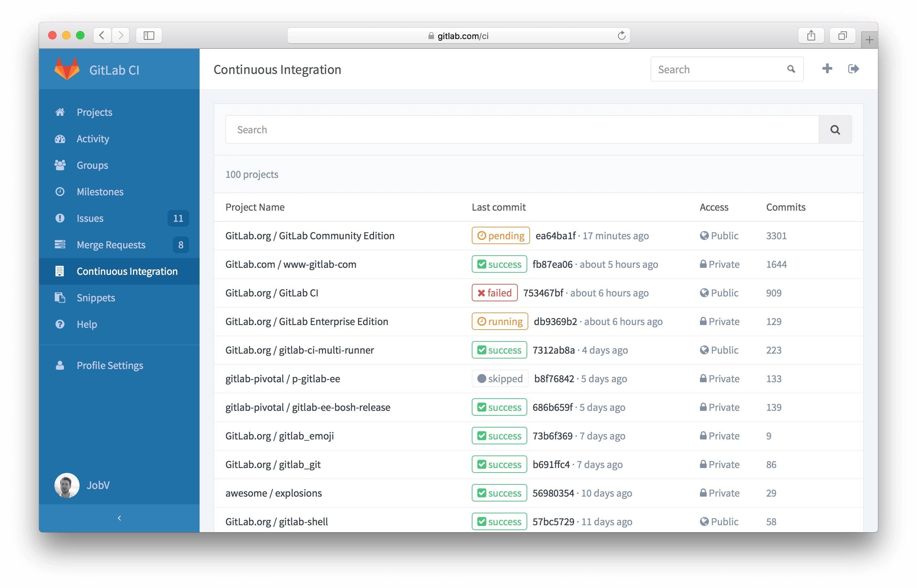917x588 pixels.
Task: Open GitLab.org / GitLab Community Edition project
Action: tap(310, 235)
